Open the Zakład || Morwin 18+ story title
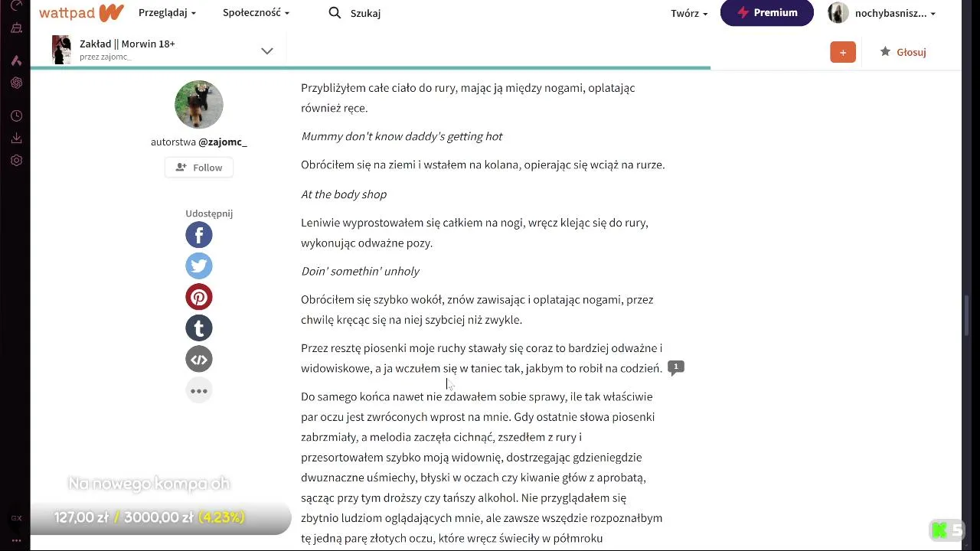The image size is (980, 551). (127, 44)
